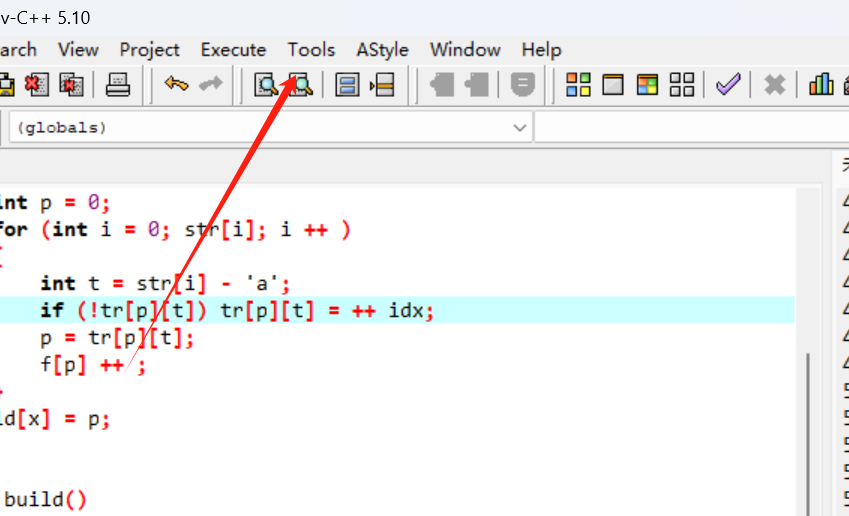Click the Compile icon with four colored squares

(578, 85)
